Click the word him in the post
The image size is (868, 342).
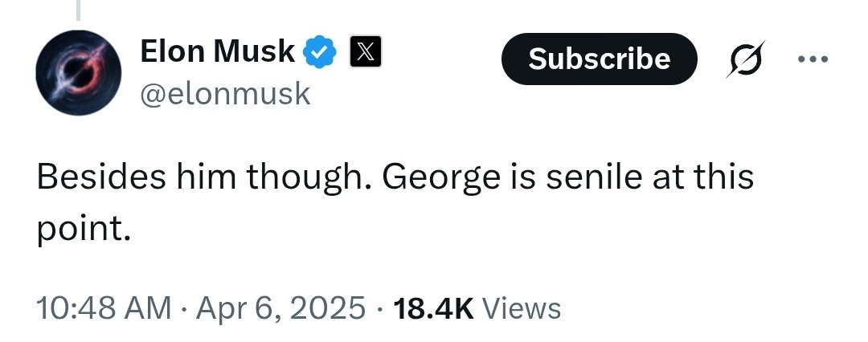pyautogui.click(x=206, y=177)
